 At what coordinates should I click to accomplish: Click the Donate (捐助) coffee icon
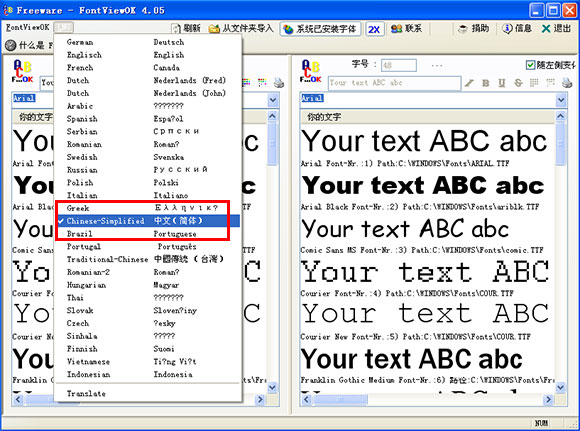click(462, 29)
